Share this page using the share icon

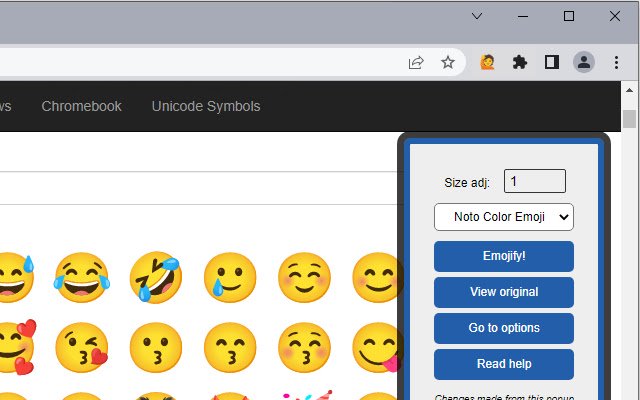(x=416, y=62)
